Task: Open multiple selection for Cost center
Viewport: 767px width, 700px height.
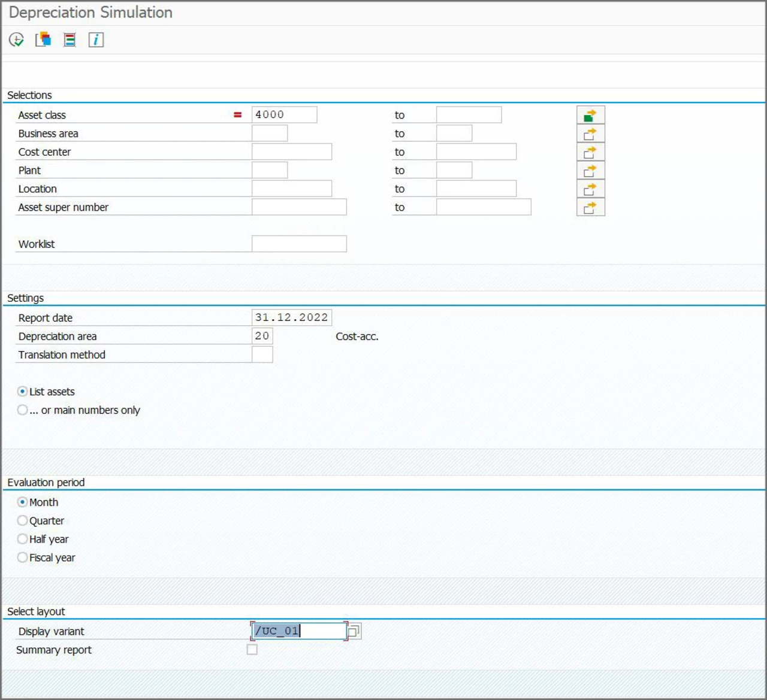Action: tap(590, 151)
